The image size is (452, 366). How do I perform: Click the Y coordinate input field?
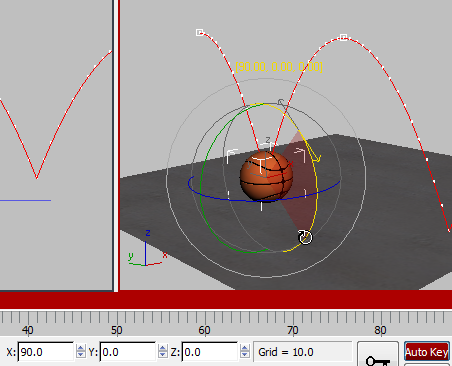(x=128, y=352)
